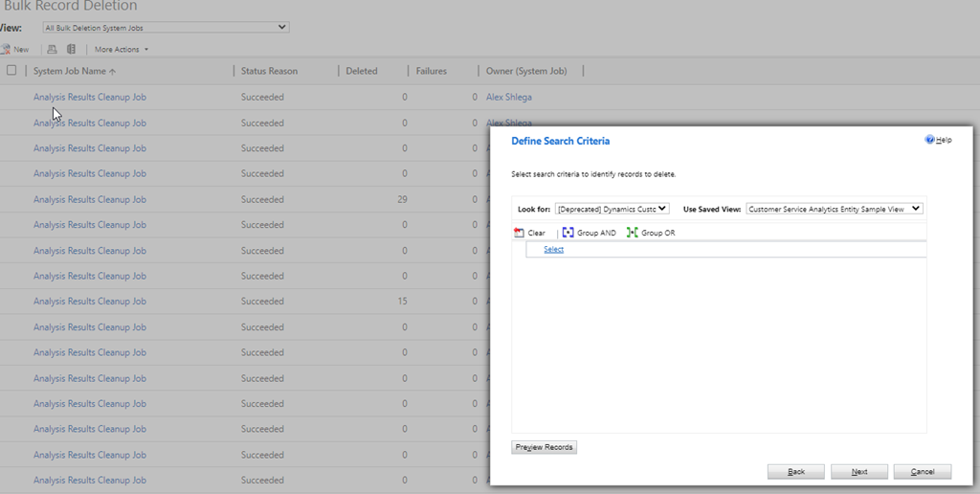Open Help via the question mark icon
The width and height of the screenshot is (980, 494).
click(x=928, y=140)
